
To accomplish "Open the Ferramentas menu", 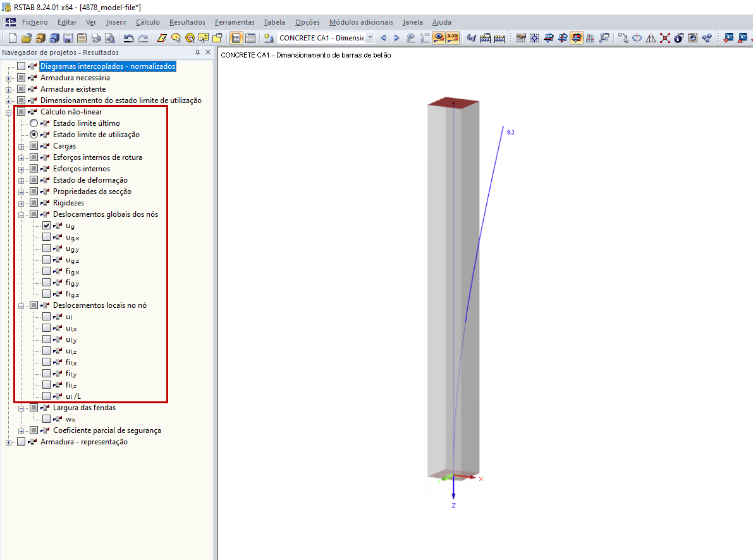I will pyautogui.click(x=235, y=22).
